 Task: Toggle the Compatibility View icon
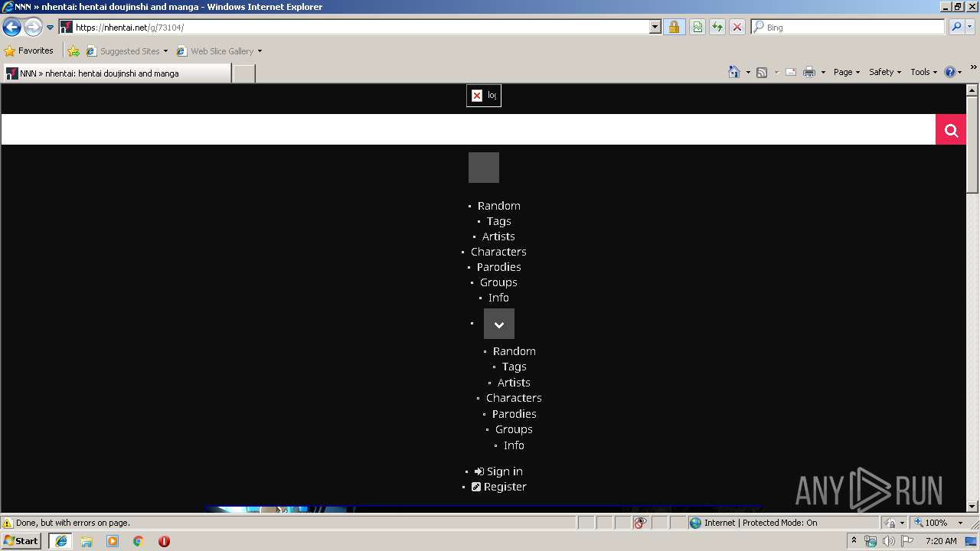tap(697, 28)
